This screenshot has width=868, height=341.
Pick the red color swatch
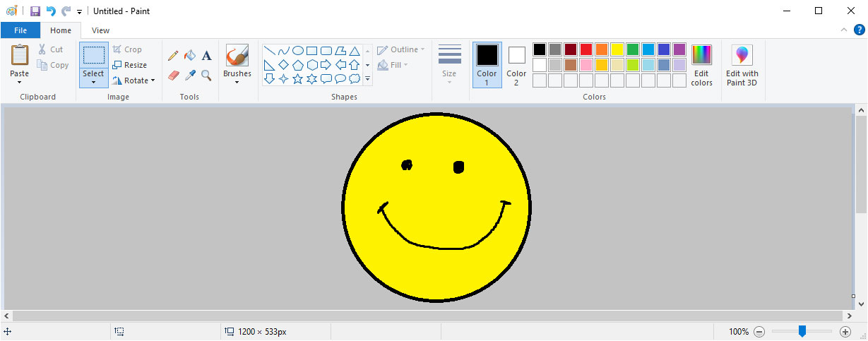click(586, 49)
